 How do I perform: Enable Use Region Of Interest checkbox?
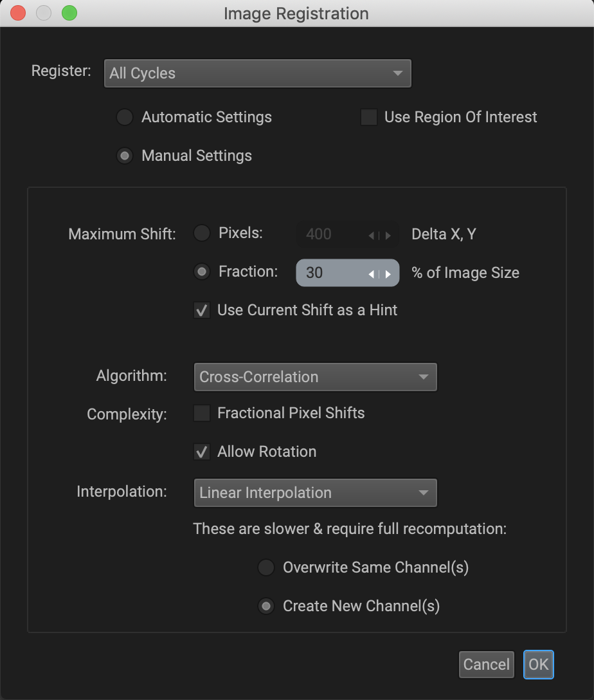coord(369,117)
